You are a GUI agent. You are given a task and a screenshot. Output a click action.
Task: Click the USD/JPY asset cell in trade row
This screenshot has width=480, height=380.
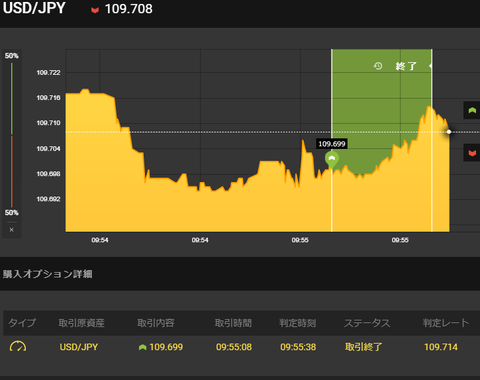[79, 347]
